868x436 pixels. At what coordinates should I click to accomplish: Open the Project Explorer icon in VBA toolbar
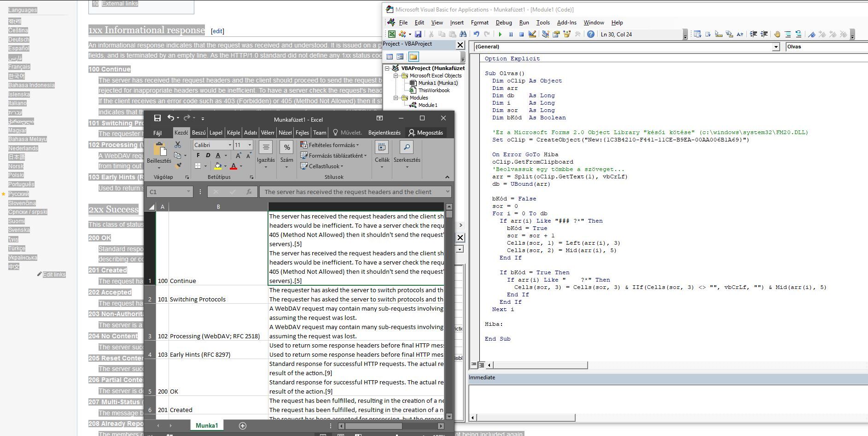[x=546, y=34]
